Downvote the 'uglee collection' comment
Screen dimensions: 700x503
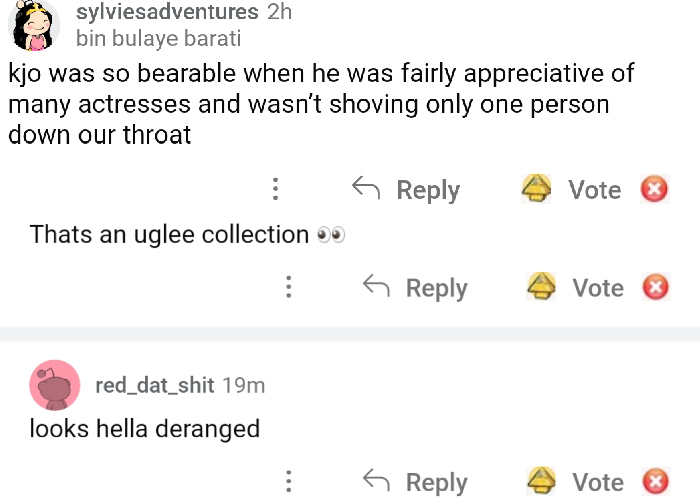[x=654, y=288]
